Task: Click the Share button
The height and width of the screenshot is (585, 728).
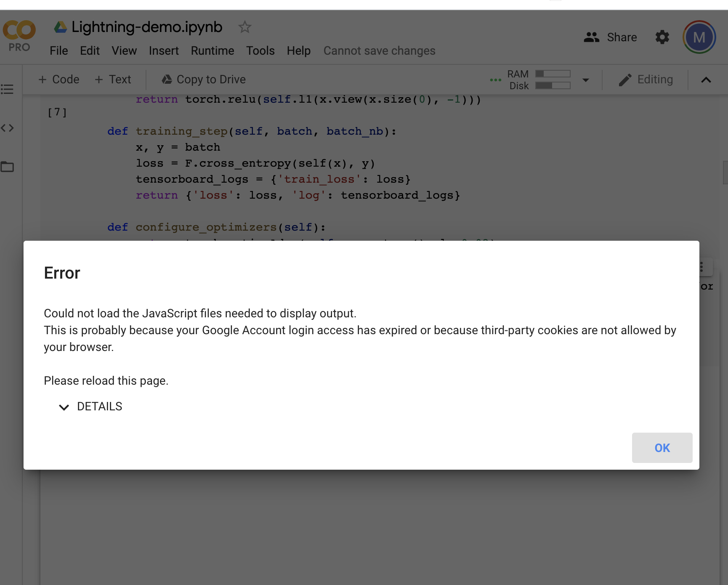Action: pos(611,37)
